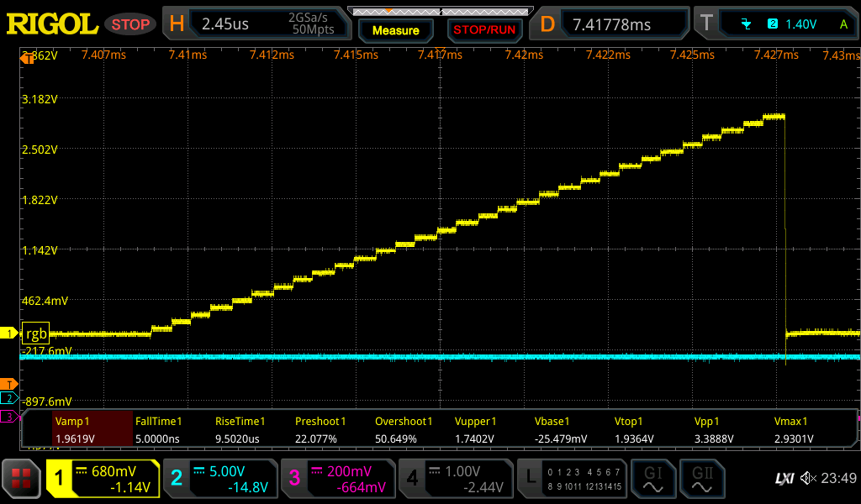Click channel 2 5.00V scale value

[x=227, y=471]
